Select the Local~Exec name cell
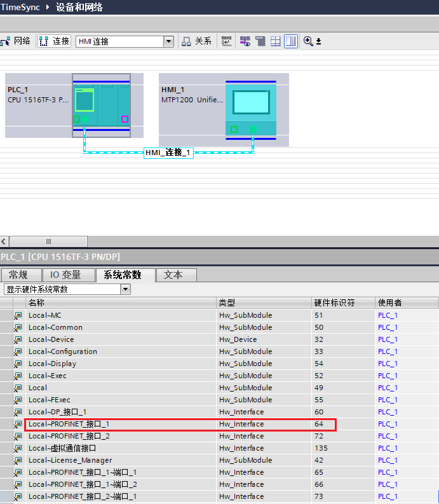This screenshot has height=504, width=439. click(121, 376)
